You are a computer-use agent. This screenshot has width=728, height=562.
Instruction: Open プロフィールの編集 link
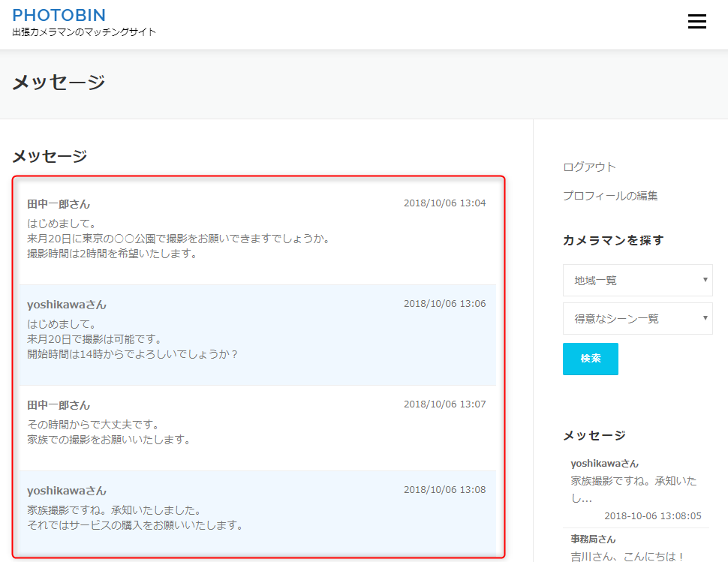click(610, 196)
